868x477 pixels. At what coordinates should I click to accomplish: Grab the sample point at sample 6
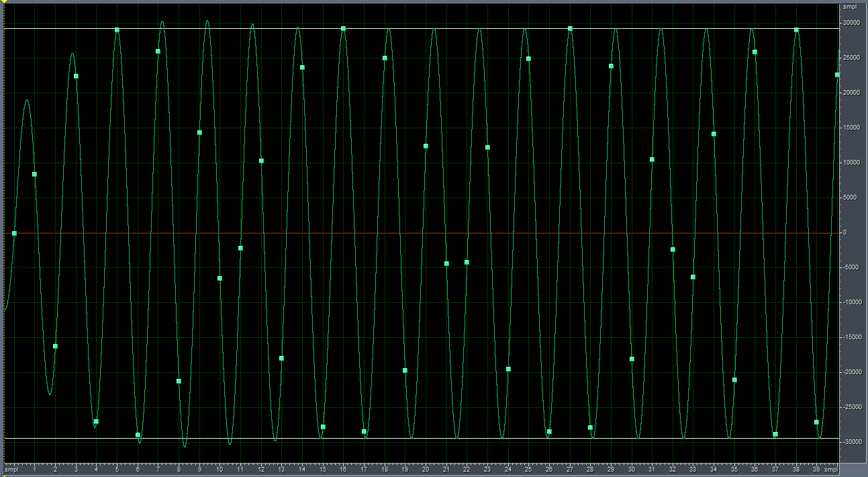[138, 435]
